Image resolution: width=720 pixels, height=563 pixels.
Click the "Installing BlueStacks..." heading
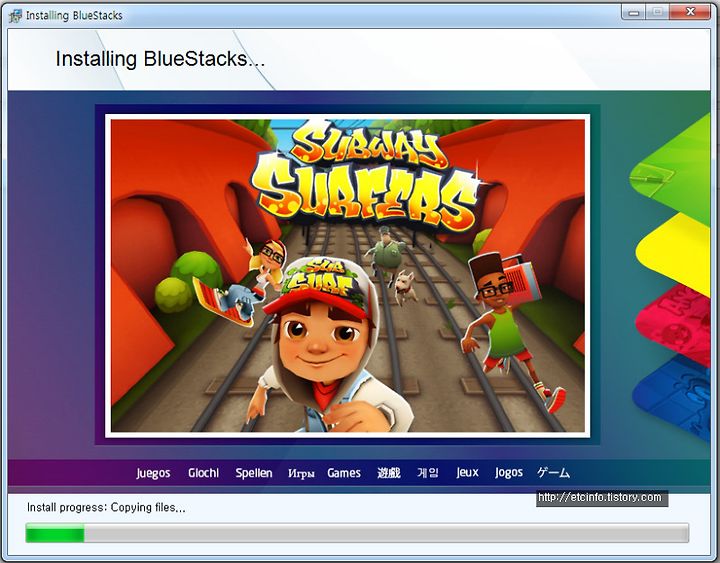[x=160, y=59]
